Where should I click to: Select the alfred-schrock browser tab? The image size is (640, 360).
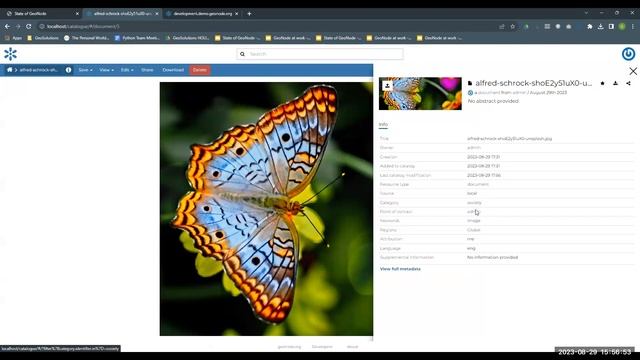point(122,13)
